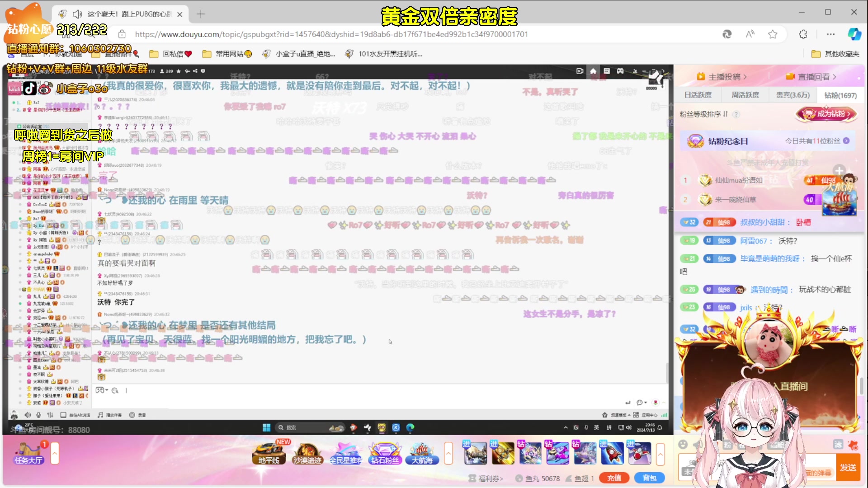Switch to the 贵宾(3.6万) tab
This screenshot has height=488, width=868.
click(x=793, y=95)
